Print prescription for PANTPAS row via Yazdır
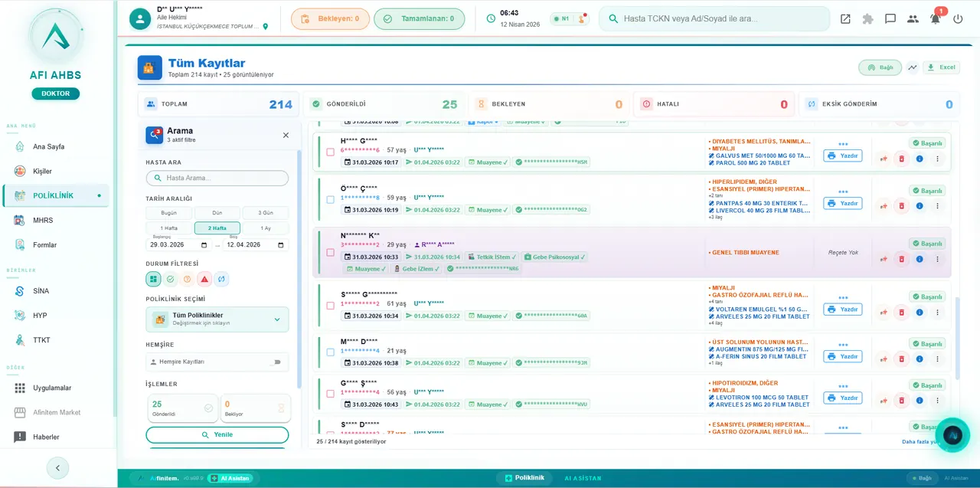This screenshot has height=488, width=980. [x=843, y=204]
